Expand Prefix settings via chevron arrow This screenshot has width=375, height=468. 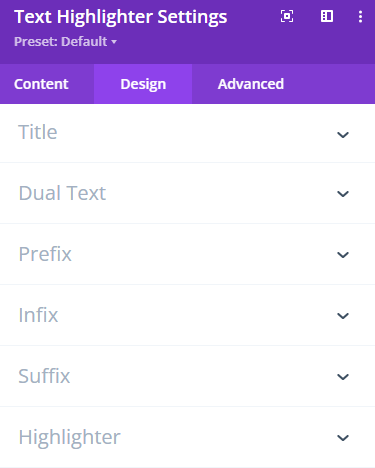(343, 255)
